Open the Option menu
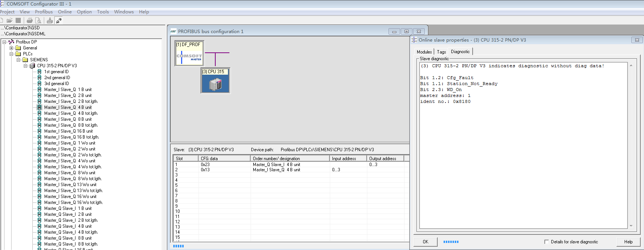The height and width of the screenshot is (250, 644). click(x=84, y=12)
